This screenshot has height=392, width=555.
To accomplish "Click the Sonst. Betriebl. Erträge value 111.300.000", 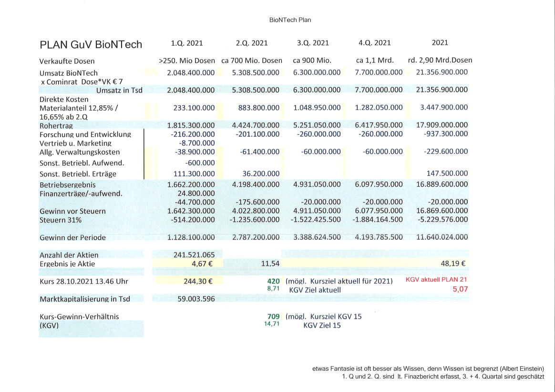I will click(x=194, y=173).
